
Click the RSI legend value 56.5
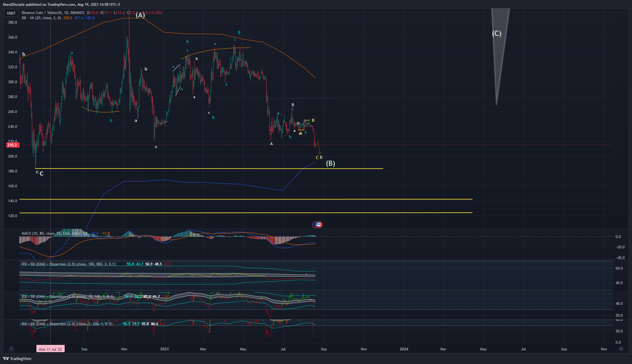[127, 324]
